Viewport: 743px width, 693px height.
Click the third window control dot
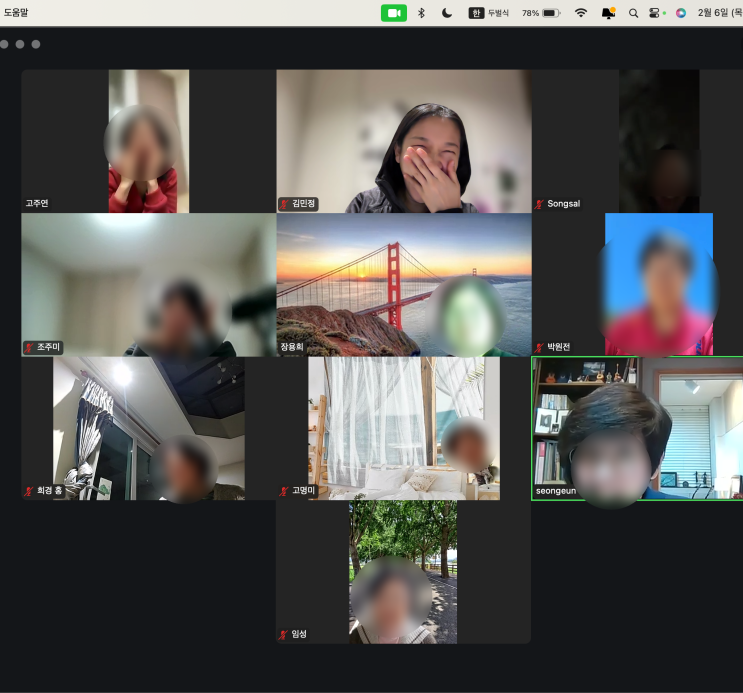pos(36,44)
